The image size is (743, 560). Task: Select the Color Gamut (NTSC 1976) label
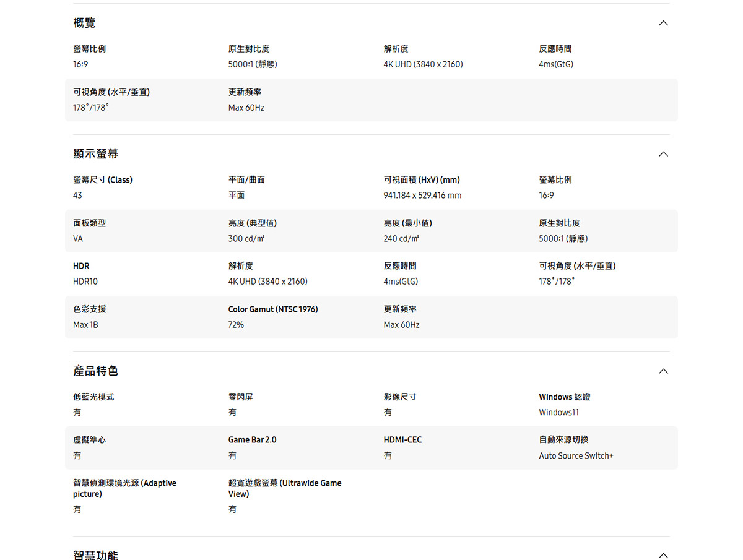272,309
